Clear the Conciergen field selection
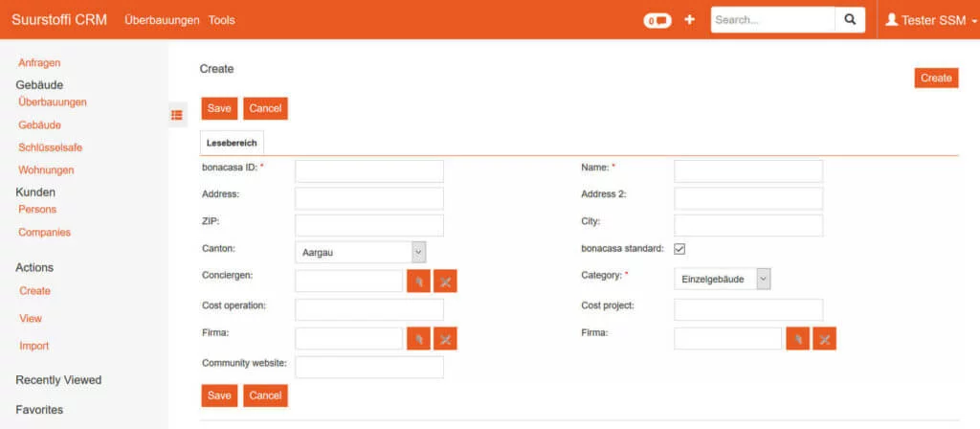 (445, 282)
